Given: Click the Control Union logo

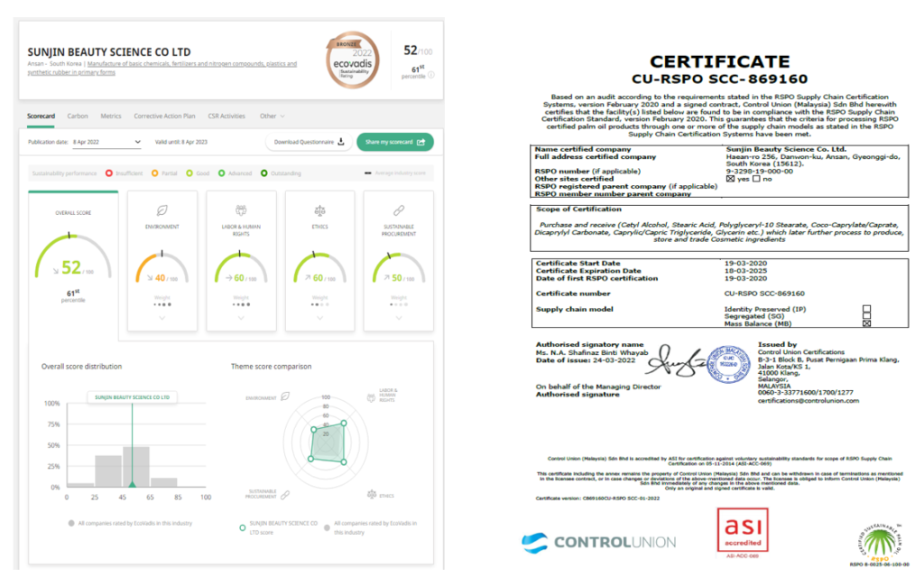Looking at the screenshot, I should (597, 542).
